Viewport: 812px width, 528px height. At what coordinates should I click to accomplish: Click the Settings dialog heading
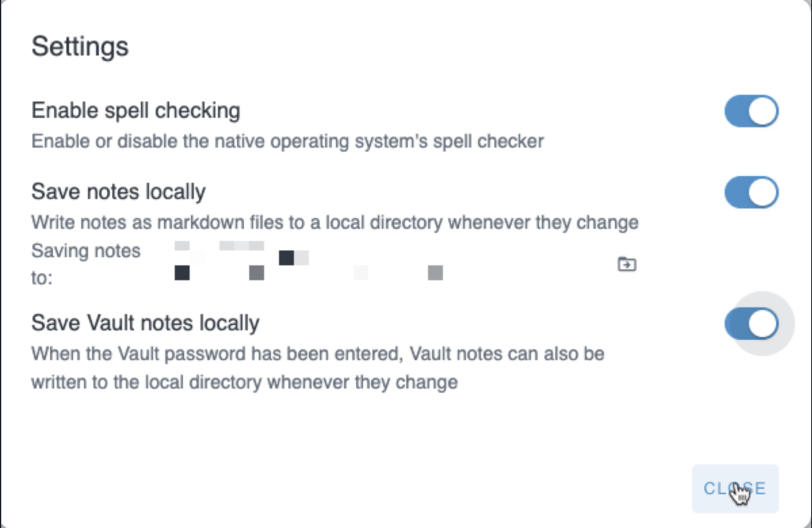click(x=80, y=47)
